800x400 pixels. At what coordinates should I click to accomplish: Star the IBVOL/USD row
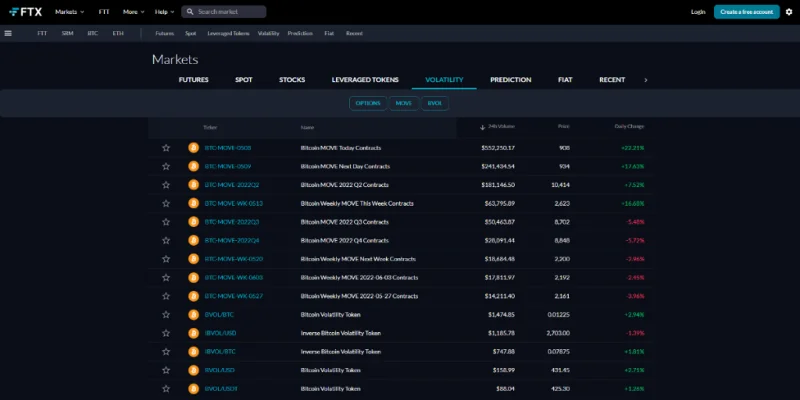(x=166, y=333)
